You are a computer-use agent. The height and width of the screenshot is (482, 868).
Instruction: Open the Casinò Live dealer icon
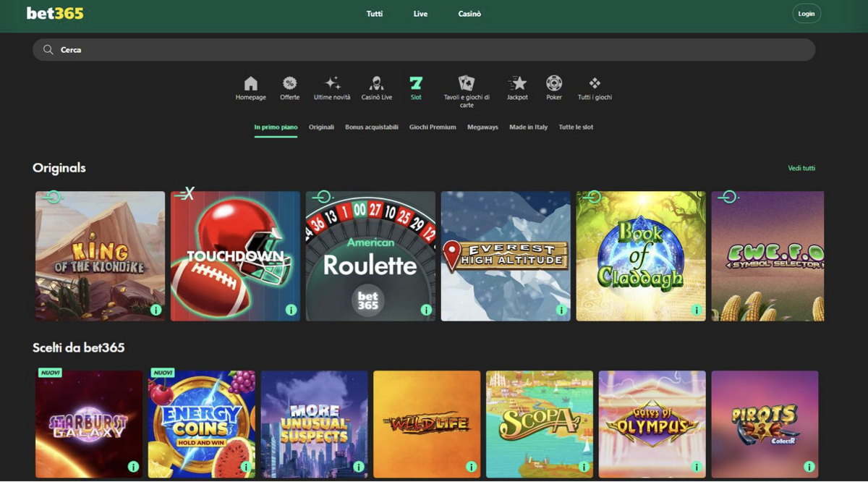376,83
